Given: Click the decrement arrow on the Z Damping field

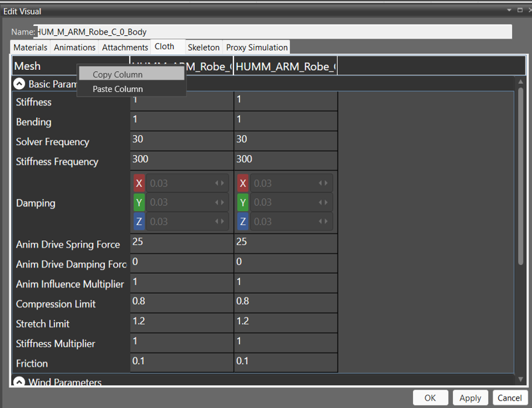Looking at the screenshot, I should click(x=217, y=221).
